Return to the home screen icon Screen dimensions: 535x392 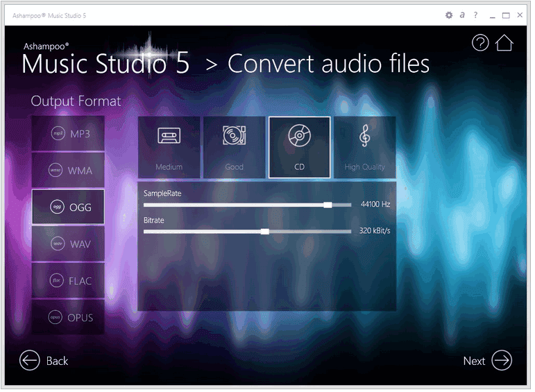[504, 43]
